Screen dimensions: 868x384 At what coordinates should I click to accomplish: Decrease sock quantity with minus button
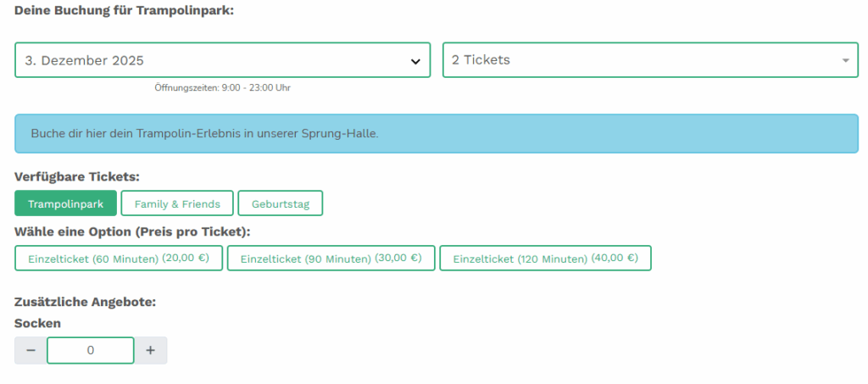[31, 350]
